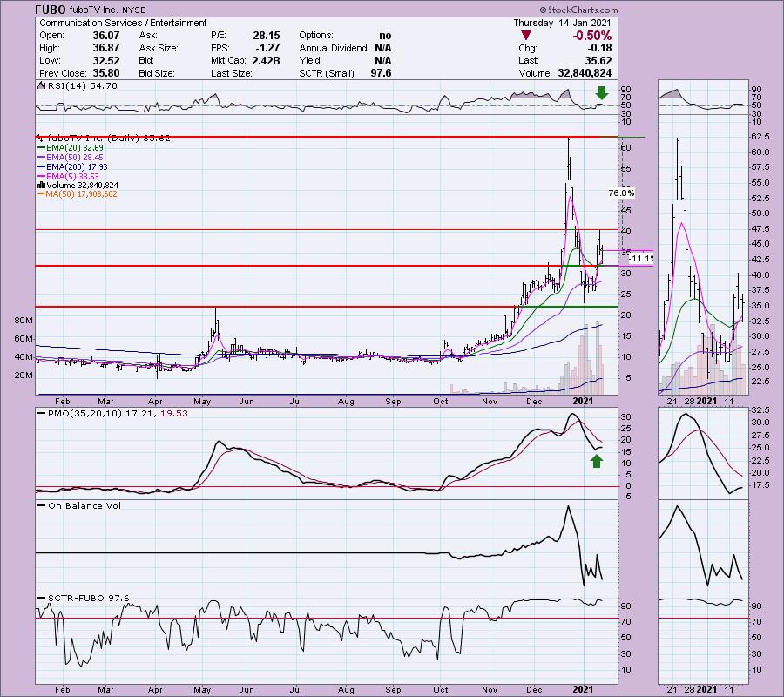Viewport: 784px width, 697px height.
Task: Click the zoomed PMO thumbnail panel
Action: (703, 453)
